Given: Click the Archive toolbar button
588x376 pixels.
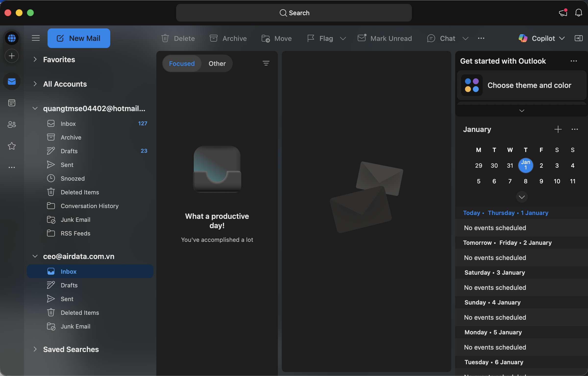Looking at the screenshot, I should pyautogui.click(x=228, y=38).
